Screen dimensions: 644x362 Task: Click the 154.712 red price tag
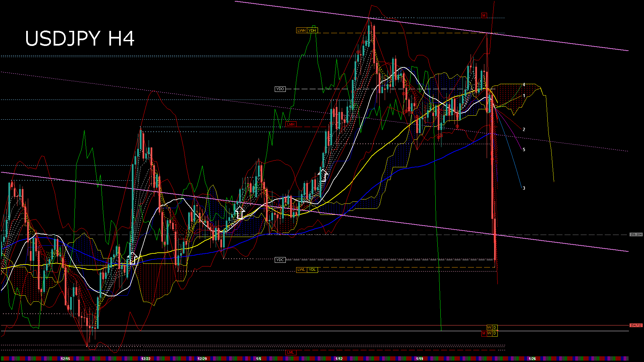tap(636, 325)
